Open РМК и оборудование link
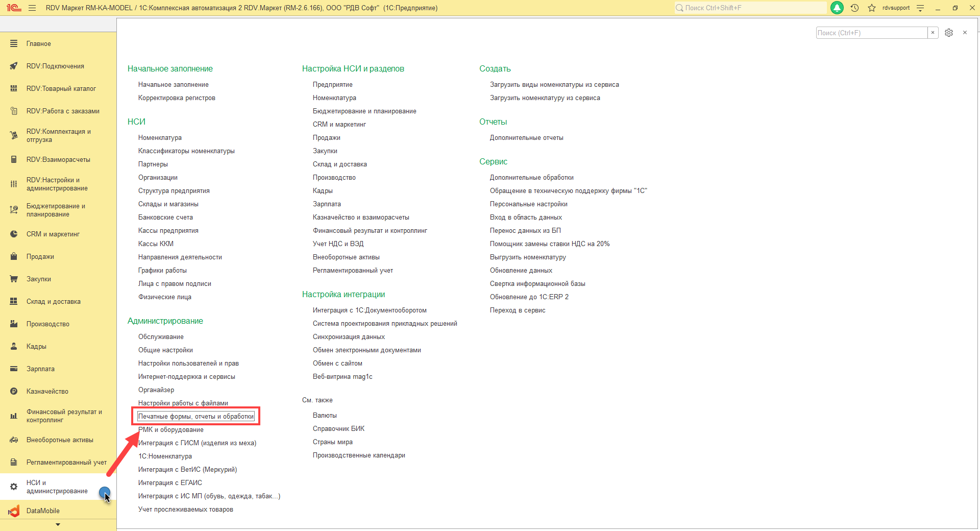 [x=171, y=430]
